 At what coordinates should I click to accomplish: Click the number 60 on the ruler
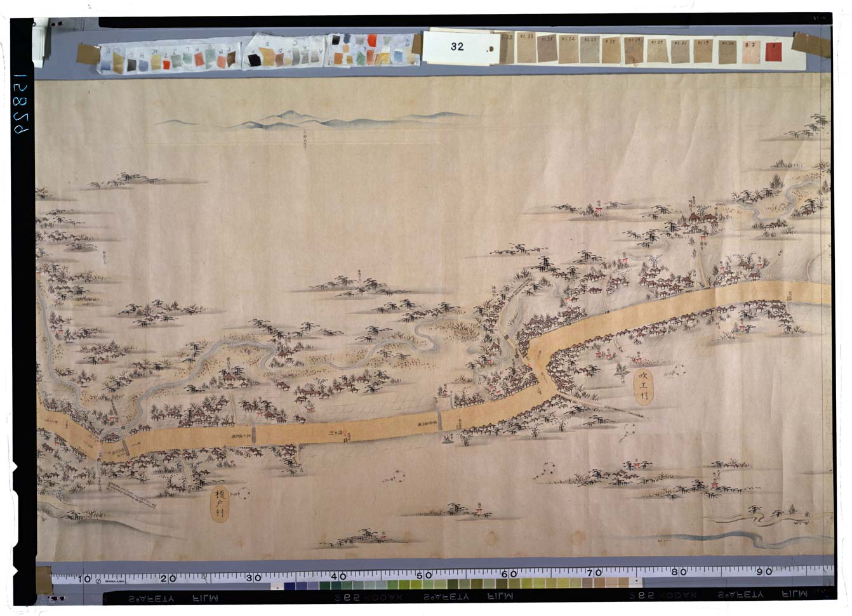point(509,574)
